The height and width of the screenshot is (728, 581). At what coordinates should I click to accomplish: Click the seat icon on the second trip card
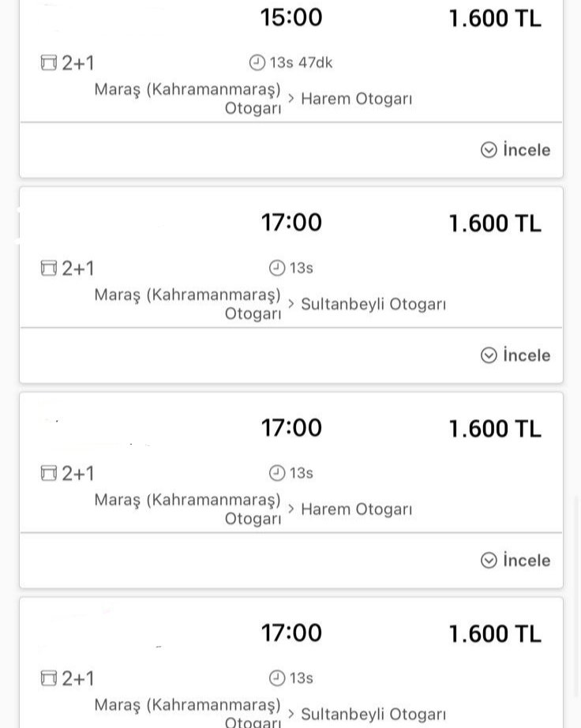tap(49, 268)
